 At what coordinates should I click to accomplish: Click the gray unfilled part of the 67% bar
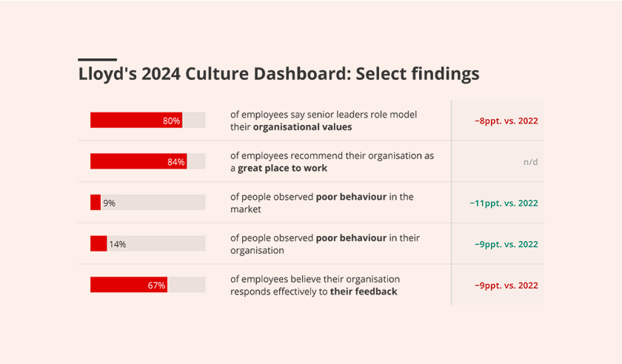tap(186, 285)
